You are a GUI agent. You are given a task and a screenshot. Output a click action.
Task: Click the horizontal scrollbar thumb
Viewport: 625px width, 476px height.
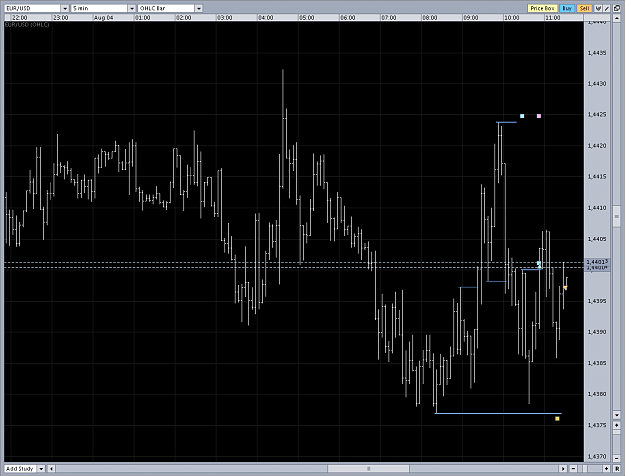coord(368,469)
